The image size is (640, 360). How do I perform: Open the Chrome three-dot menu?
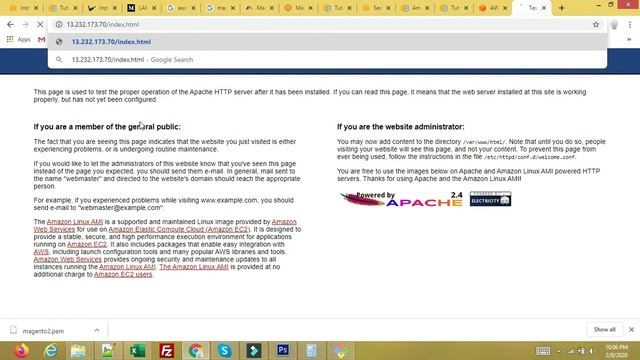click(630, 25)
